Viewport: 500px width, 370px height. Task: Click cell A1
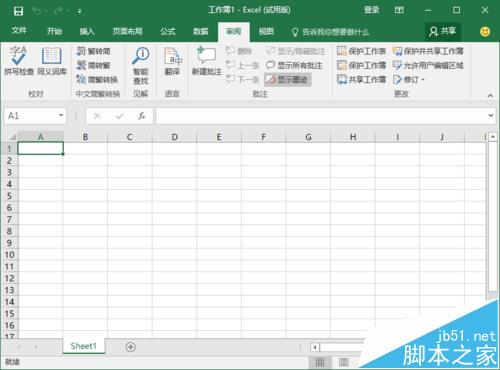40,148
